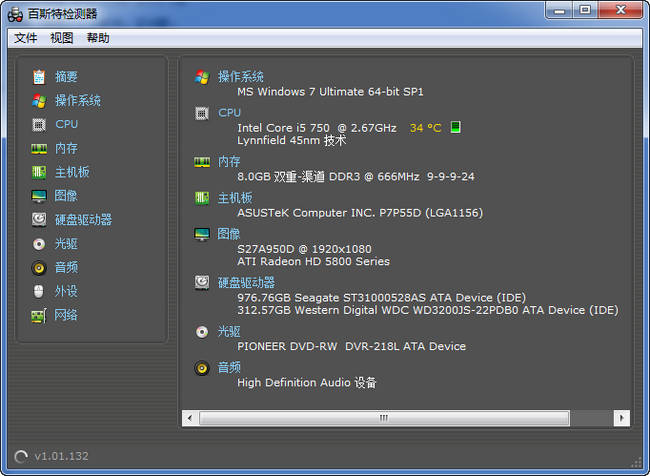This screenshot has height=476, width=650.
Task: Select 音频 in the sidebar list
Action: point(66,267)
